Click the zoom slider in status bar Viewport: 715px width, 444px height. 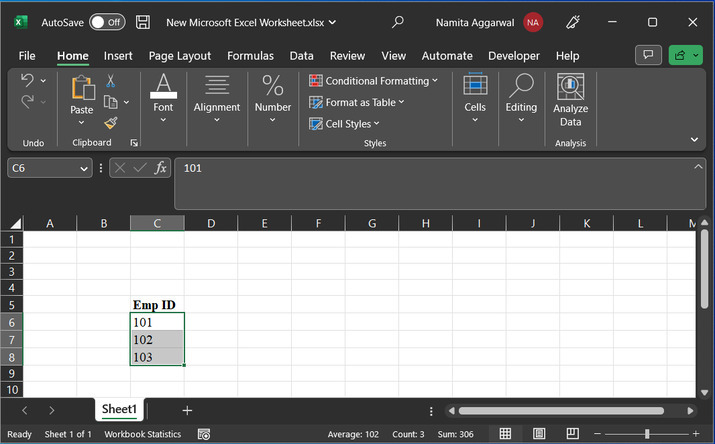pos(646,434)
